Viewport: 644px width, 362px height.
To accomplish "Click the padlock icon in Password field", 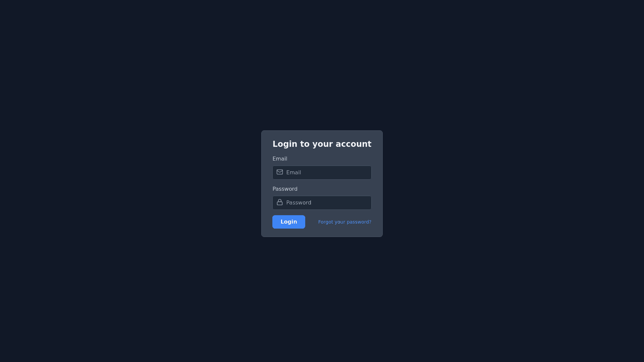I will tap(280, 202).
